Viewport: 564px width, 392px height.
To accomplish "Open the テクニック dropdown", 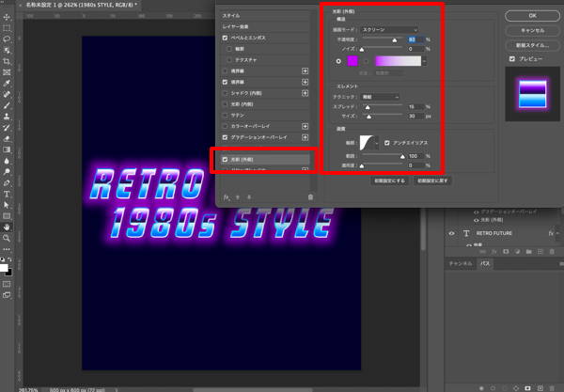I will [x=380, y=97].
